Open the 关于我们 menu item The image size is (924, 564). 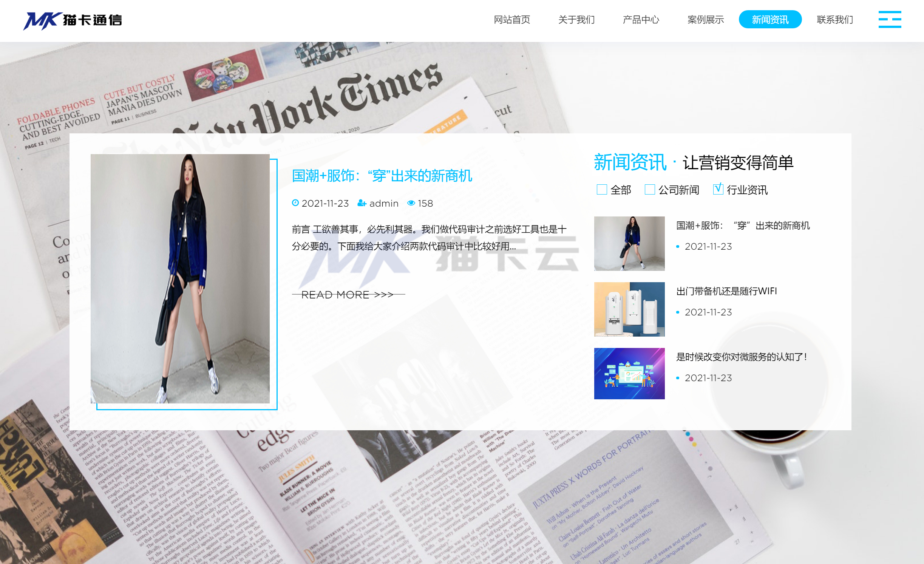(576, 20)
